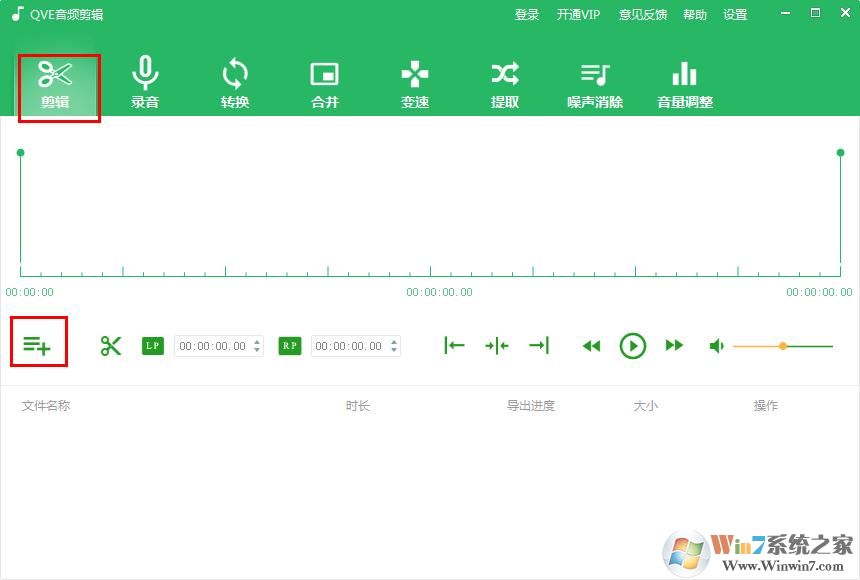860x580 pixels.
Task: Click the orange volume slider handle
Action: (x=783, y=345)
